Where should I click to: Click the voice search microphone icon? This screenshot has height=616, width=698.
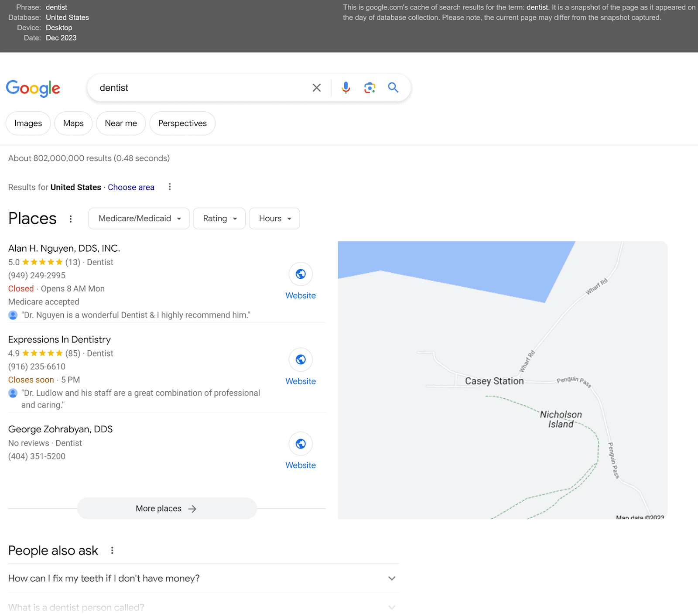click(x=346, y=88)
